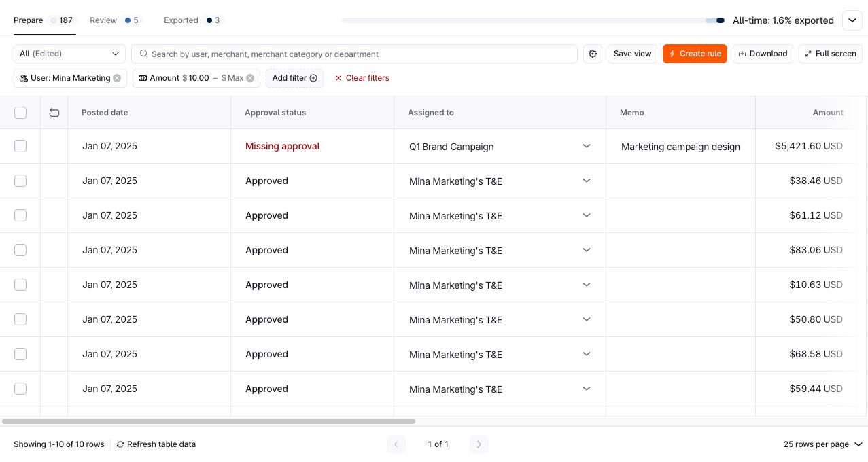The image size is (868, 462).
Task: Remove the Amount filter chip
Action: [250, 78]
